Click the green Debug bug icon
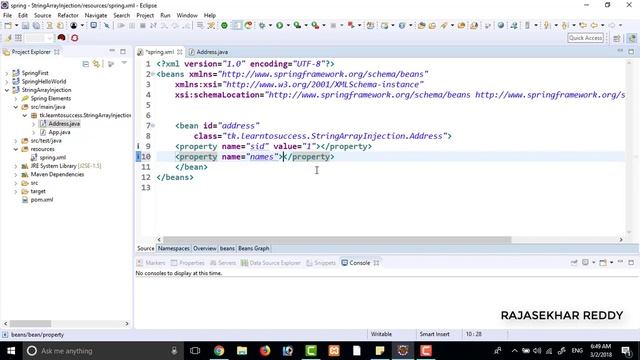The height and width of the screenshot is (360, 640). [262, 26]
